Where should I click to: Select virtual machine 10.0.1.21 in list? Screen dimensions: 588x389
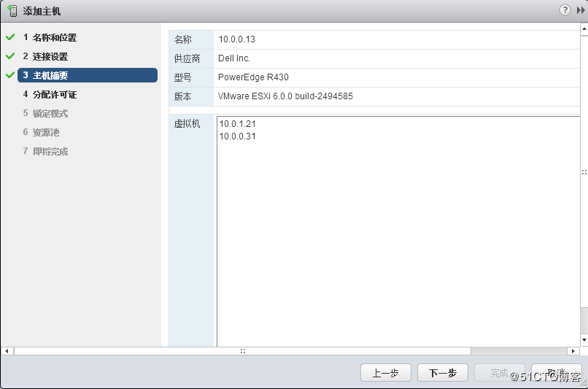click(237, 124)
